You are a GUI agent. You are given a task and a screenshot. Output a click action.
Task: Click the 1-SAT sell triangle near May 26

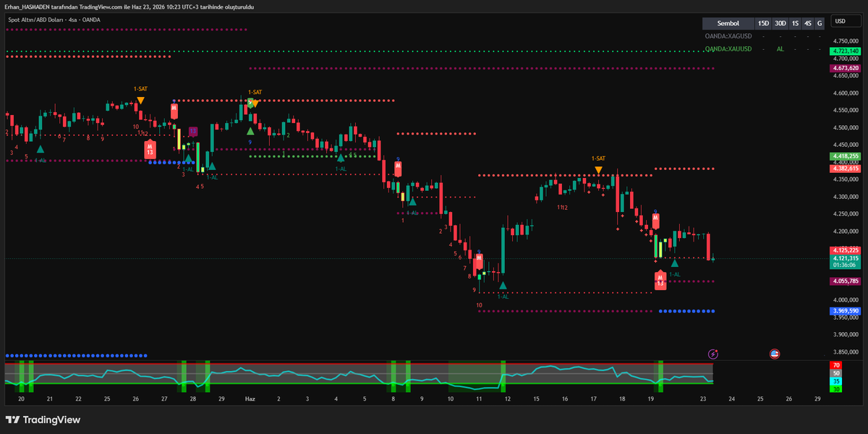[x=140, y=101]
